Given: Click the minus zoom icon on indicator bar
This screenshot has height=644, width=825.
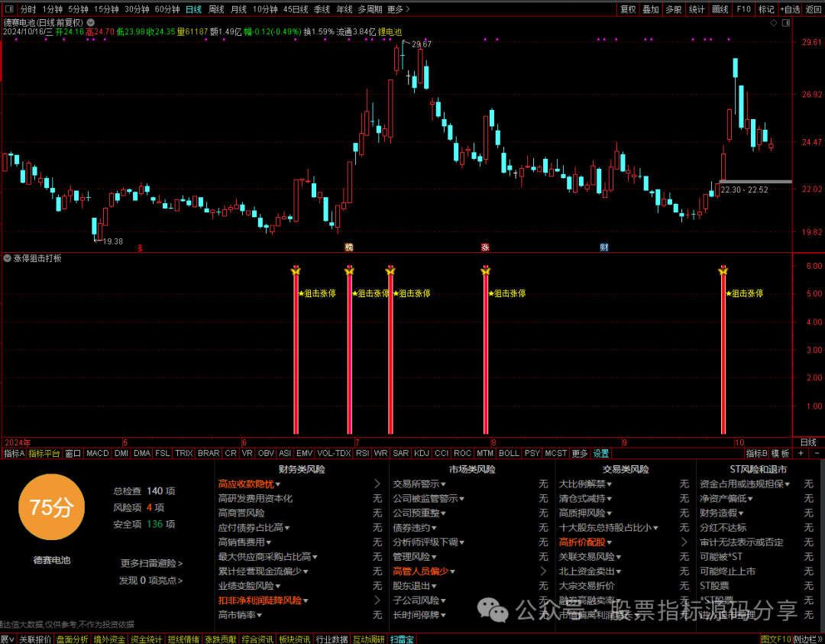Looking at the screenshot, I should coord(817,453).
